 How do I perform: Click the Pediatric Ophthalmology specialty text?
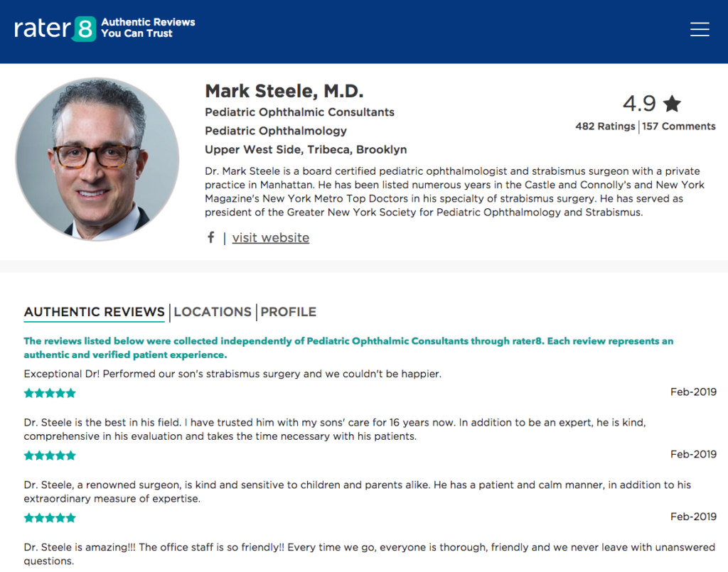click(276, 131)
